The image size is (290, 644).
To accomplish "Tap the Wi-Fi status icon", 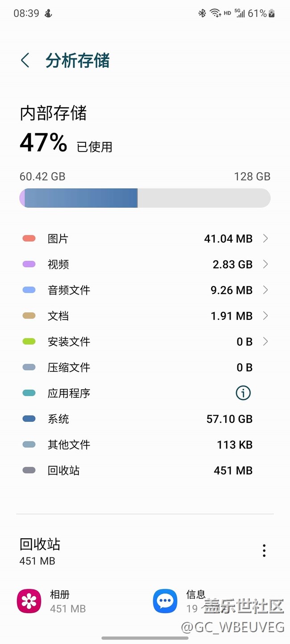I will click(x=215, y=13).
